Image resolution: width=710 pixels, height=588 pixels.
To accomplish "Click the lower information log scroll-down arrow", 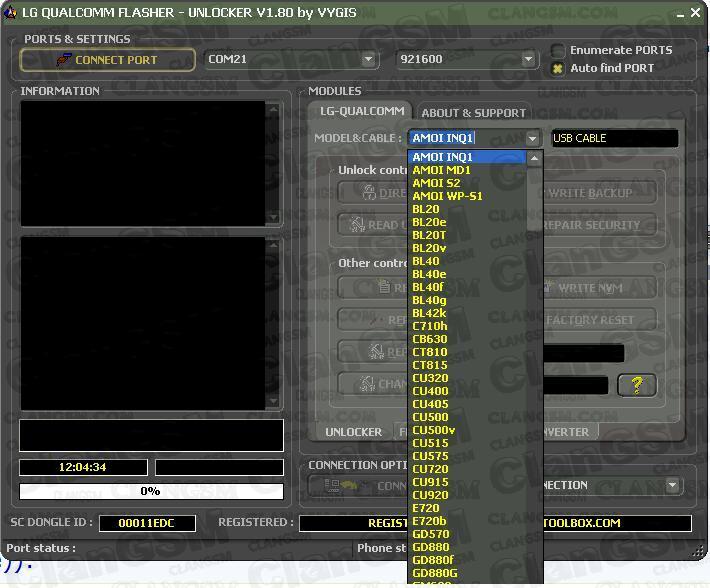I will click(x=273, y=401).
